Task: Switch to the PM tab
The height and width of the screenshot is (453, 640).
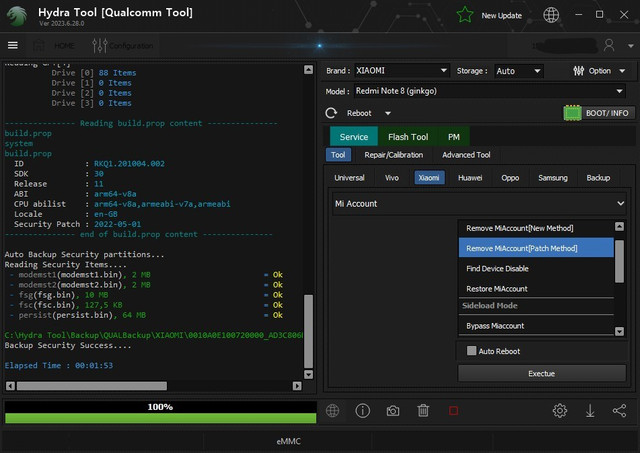Action: [x=453, y=137]
